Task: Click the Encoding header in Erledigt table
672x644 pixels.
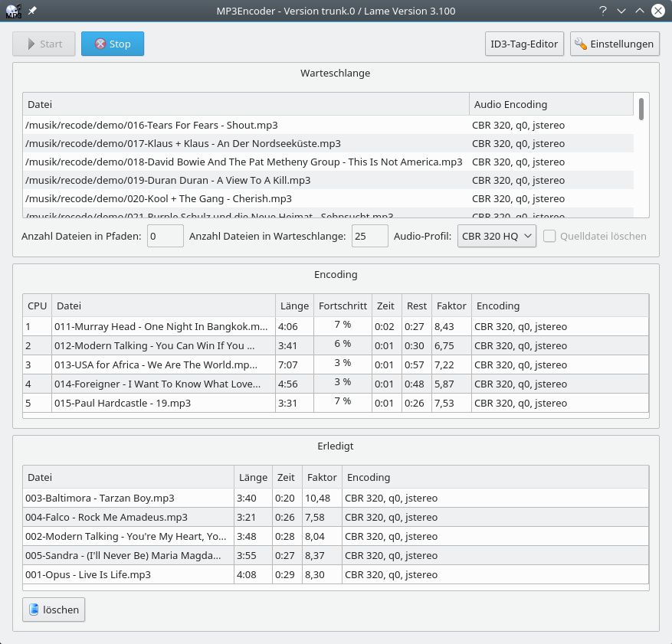Action: tap(496, 477)
